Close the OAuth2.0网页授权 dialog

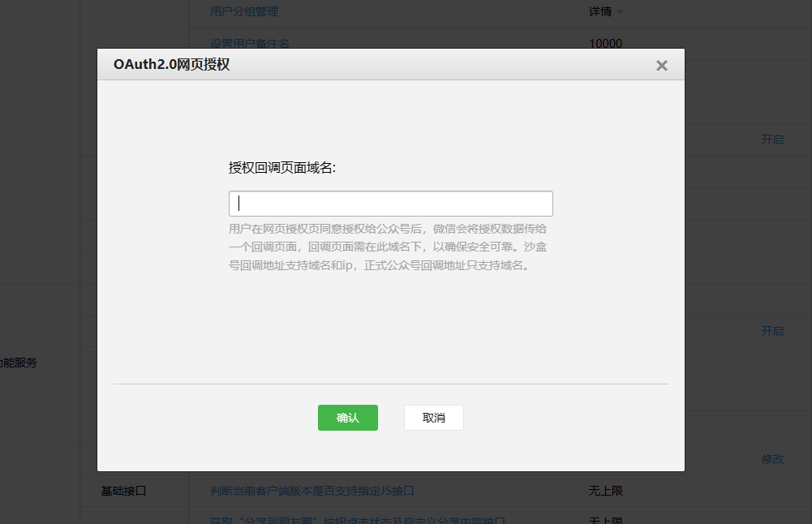coord(661,66)
